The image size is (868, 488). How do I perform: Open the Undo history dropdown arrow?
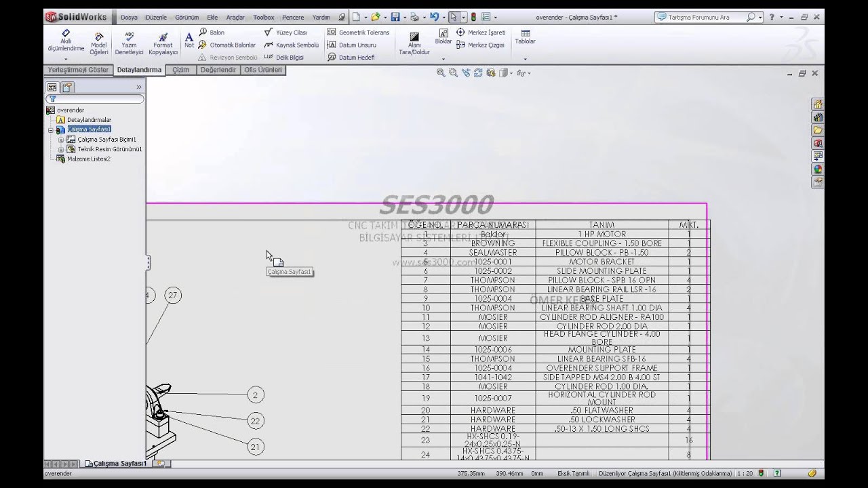click(443, 17)
